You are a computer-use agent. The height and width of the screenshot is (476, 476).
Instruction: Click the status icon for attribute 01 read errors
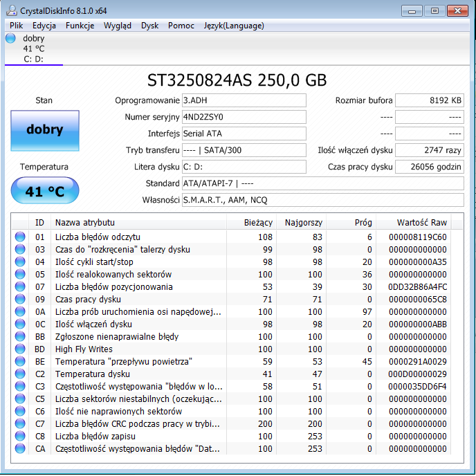21,237
